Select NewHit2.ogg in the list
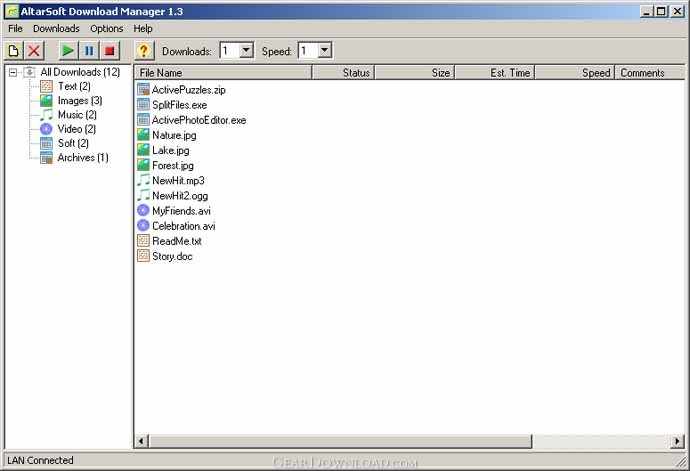This screenshot has height=471, width=690. 180,196
